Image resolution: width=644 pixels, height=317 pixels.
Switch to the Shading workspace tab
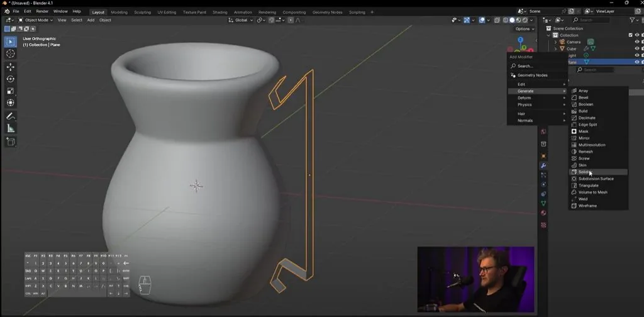coord(219,13)
